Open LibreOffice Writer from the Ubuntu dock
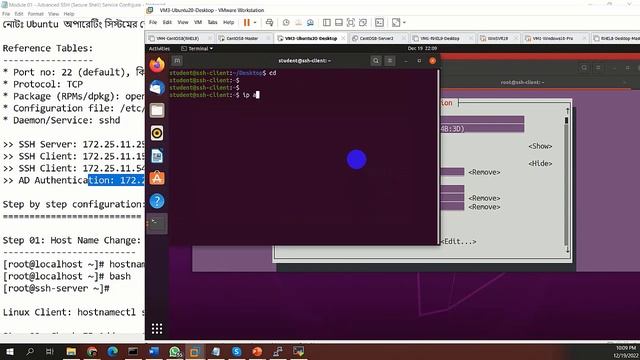This screenshot has width=640, height=360. (157, 156)
